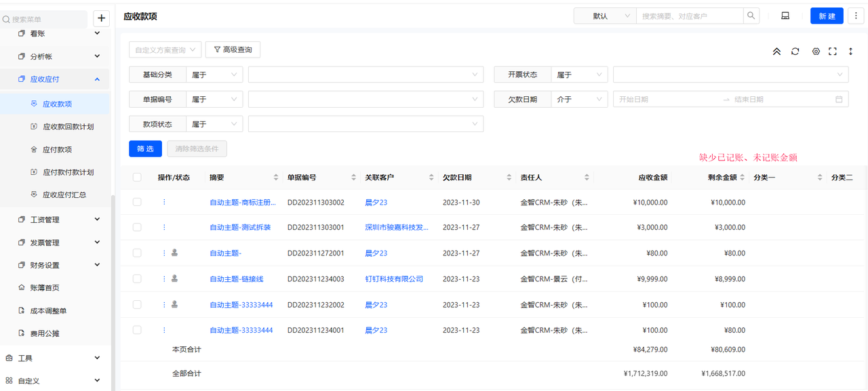Open table settings gear icon
The width and height of the screenshot is (868, 391).
(816, 52)
